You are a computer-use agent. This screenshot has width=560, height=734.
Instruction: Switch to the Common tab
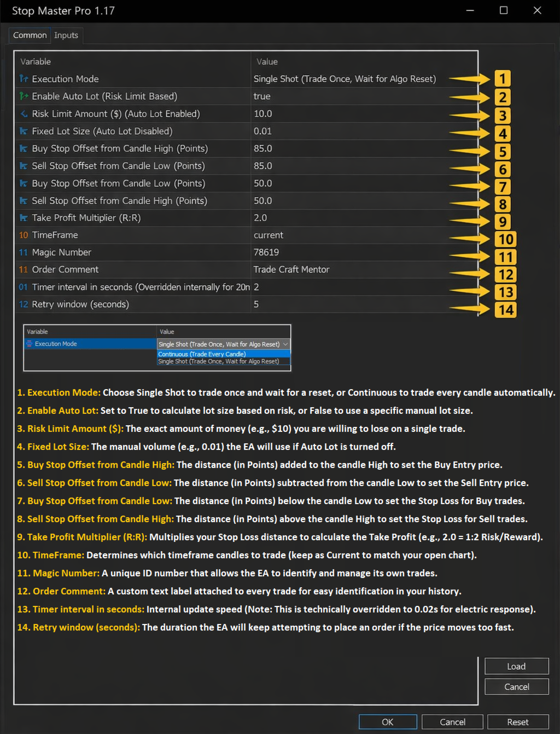click(30, 35)
